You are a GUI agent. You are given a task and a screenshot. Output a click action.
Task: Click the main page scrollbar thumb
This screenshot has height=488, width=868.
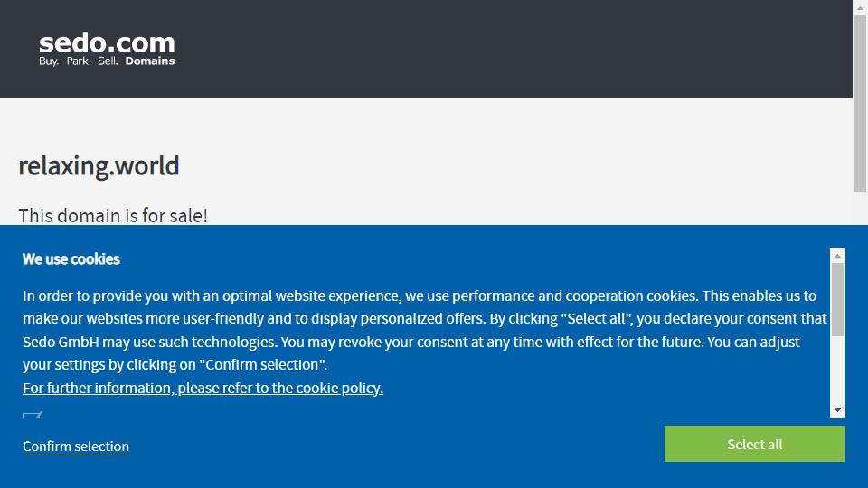pos(860,103)
